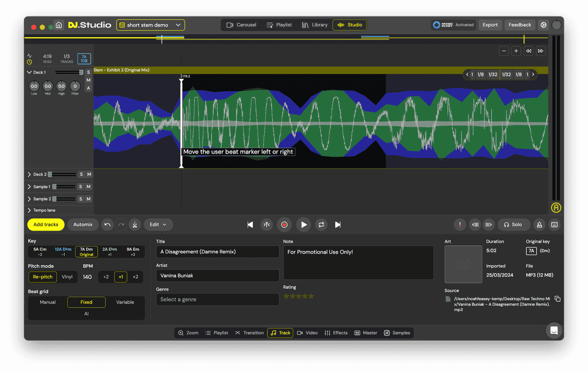Toggle the loop playback icon
Screen dimensions: 588x372
321,225
